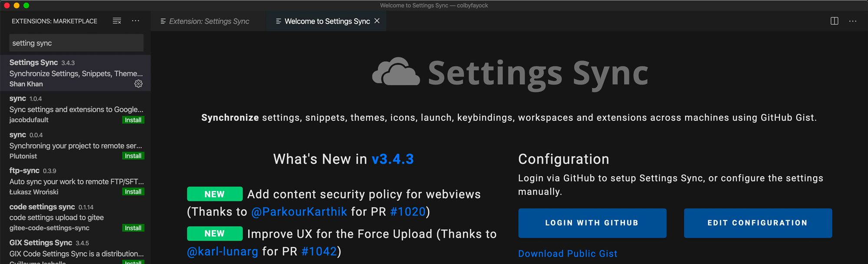Open pull request #1042 link
This screenshot has width=868, height=264.
(x=319, y=251)
